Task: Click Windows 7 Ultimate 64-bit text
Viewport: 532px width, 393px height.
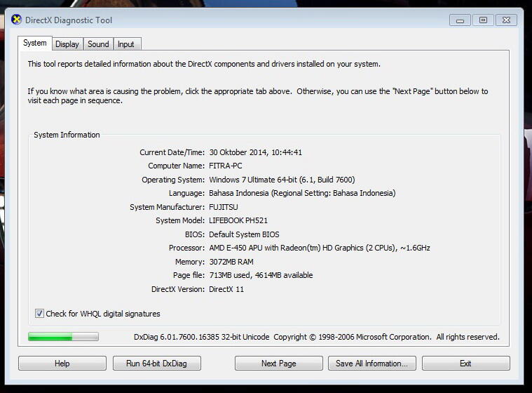Action: click(x=253, y=180)
